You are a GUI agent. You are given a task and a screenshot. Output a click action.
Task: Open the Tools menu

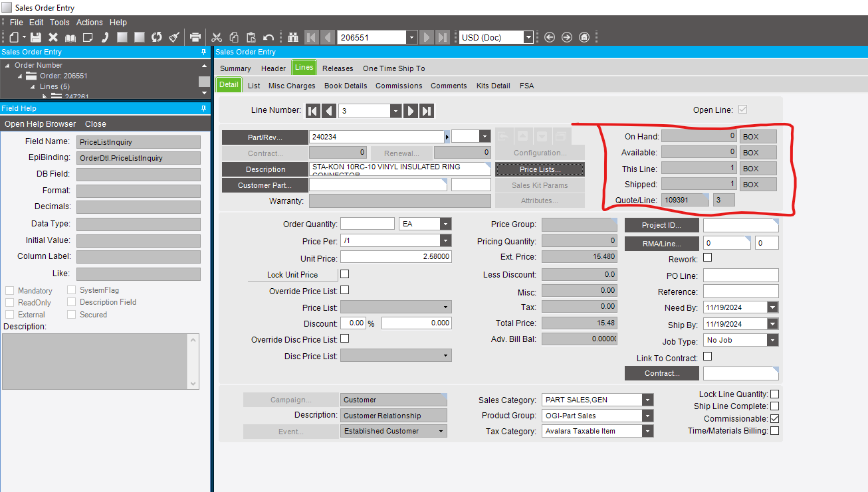pyautogui.click(x=60, y=23)
